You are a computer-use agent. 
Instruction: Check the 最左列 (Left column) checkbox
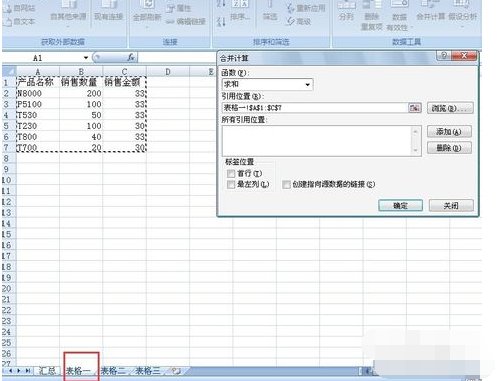231,184
